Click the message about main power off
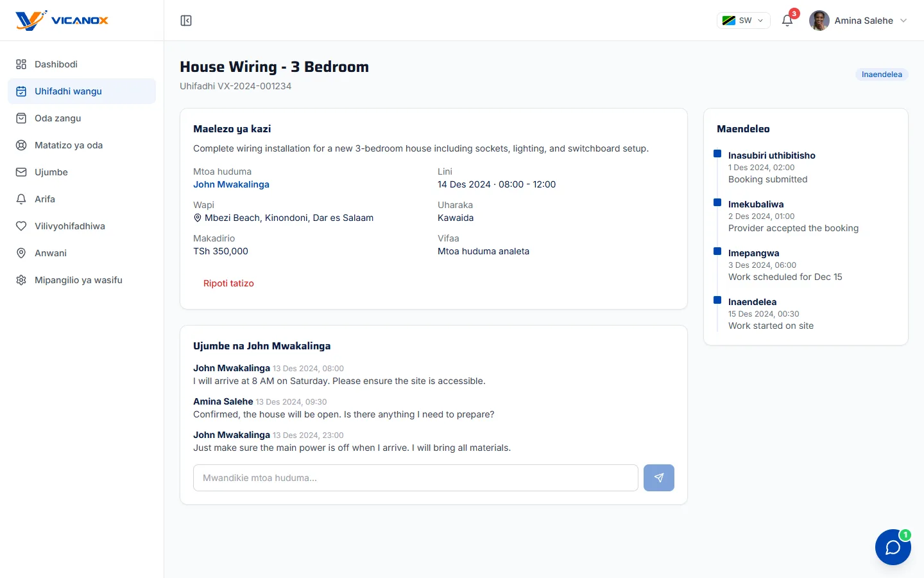The height and width of the screenshot is (578, 924). 352,448
